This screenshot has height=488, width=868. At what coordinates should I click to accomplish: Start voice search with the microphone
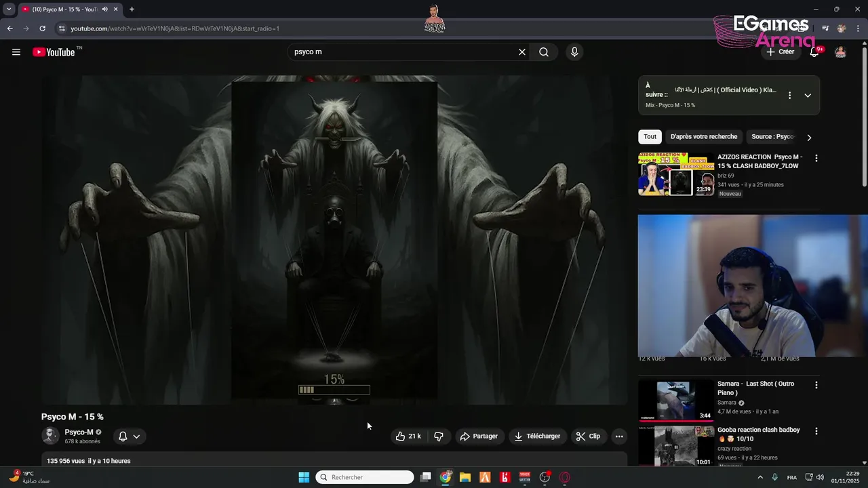[574, 52]
